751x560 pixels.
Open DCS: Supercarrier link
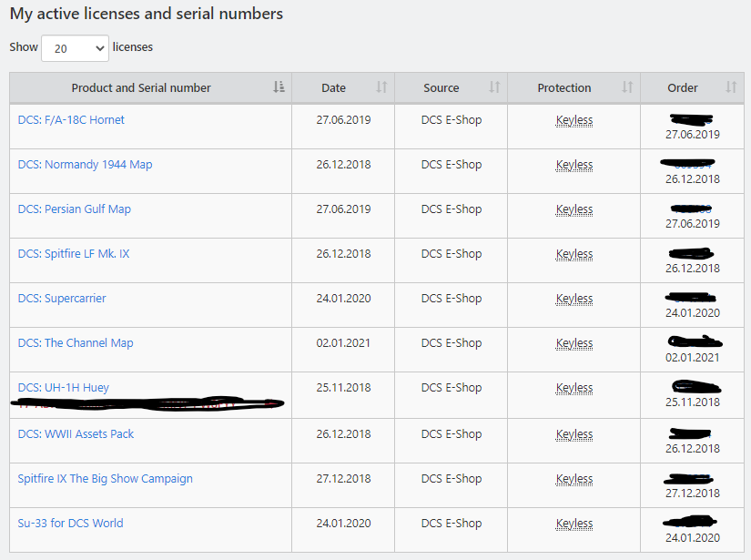point(62,299)
